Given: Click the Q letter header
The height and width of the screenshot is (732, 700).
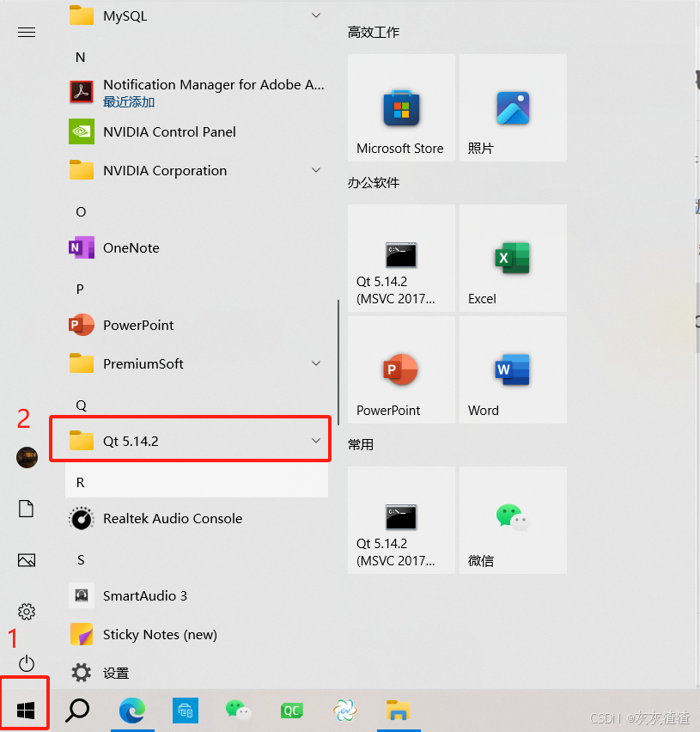Looking at the screenshot, I should (x=81, y=406).
